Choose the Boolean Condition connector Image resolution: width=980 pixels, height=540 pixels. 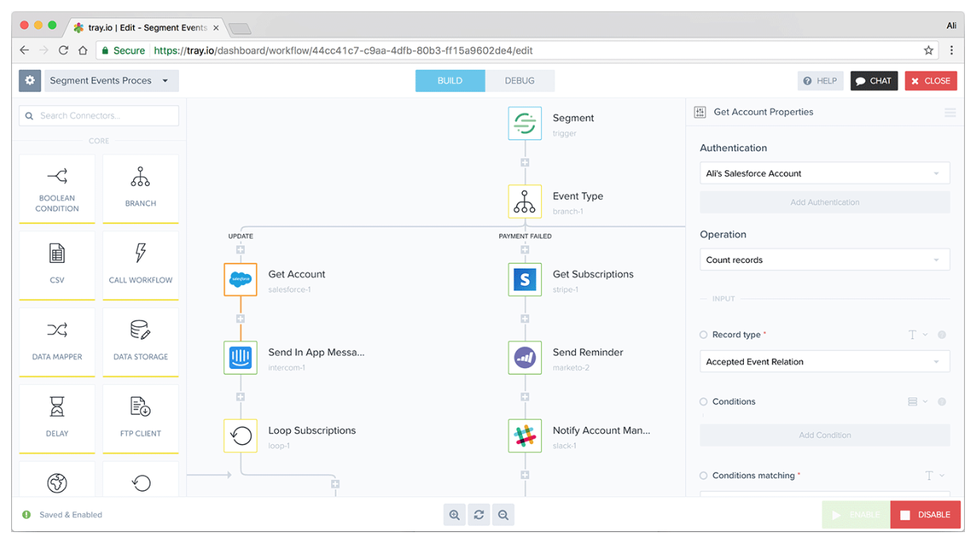(x=57, y=188)
